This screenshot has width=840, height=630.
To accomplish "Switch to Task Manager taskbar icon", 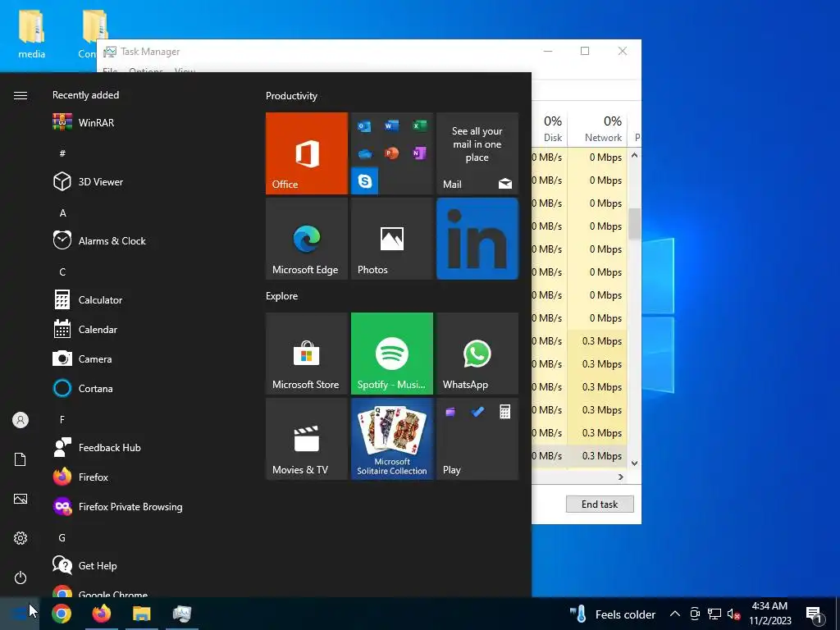I will pos(181,614).
